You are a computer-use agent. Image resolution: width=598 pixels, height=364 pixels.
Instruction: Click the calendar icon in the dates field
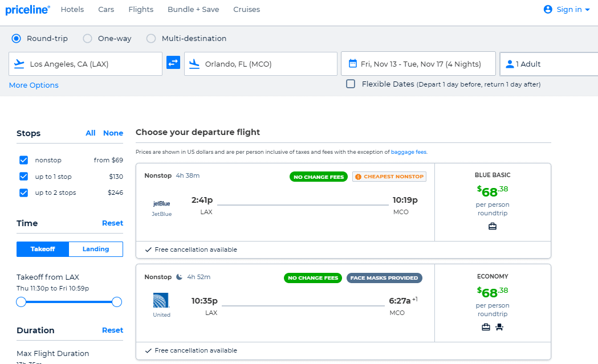coord(352,64)
